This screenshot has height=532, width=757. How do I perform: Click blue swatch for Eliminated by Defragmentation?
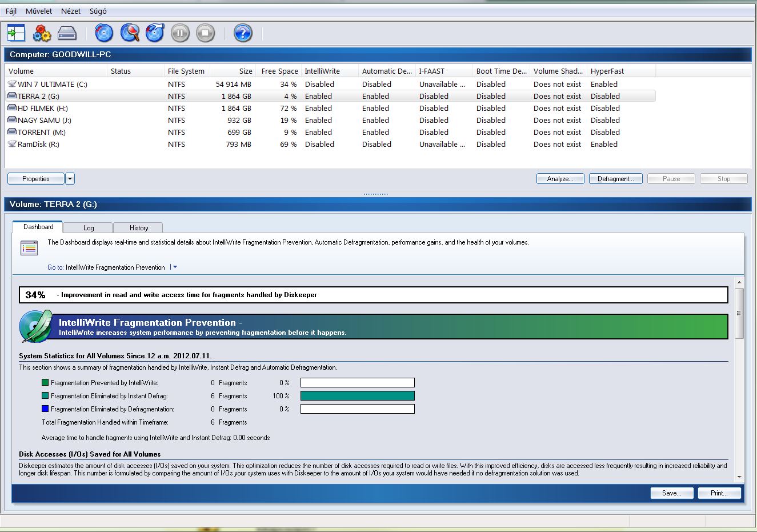pyautogui.click(x=45, y=409)
